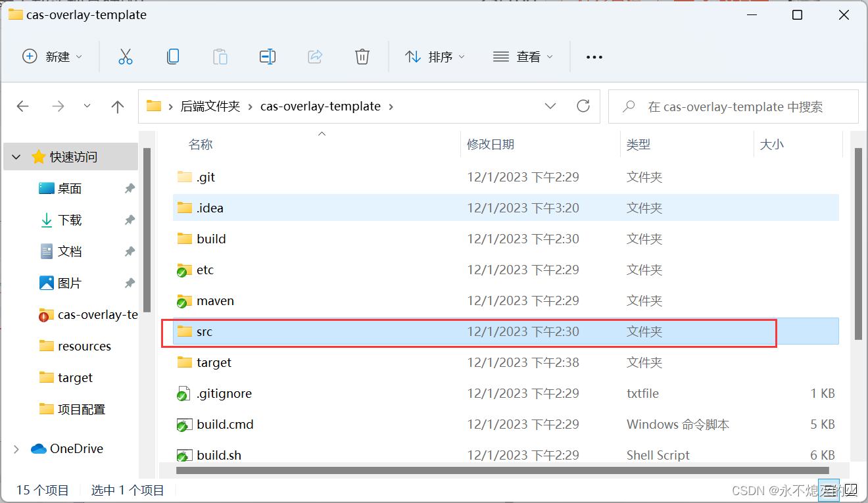868x503 pixels.
Task: Click the build.cmd file icon
Action: coord(184,425)
